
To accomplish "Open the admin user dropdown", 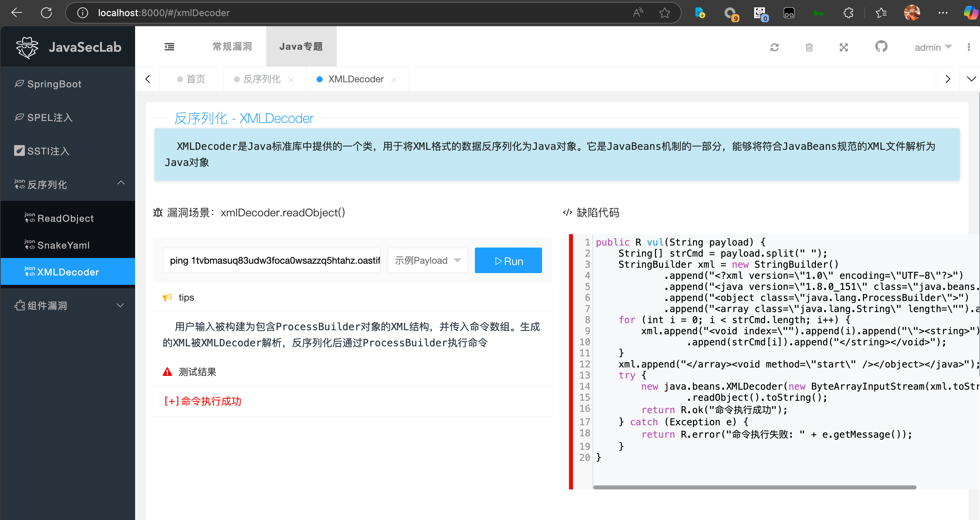I will [933, 47].
